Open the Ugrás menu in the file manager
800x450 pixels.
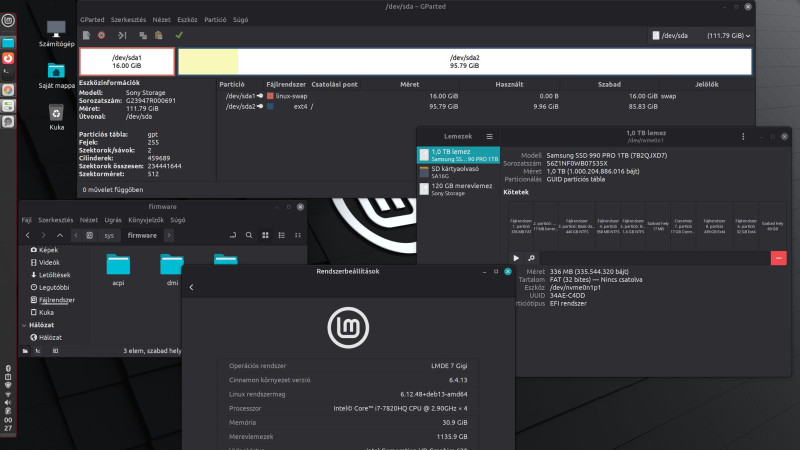tap(113, 220)
